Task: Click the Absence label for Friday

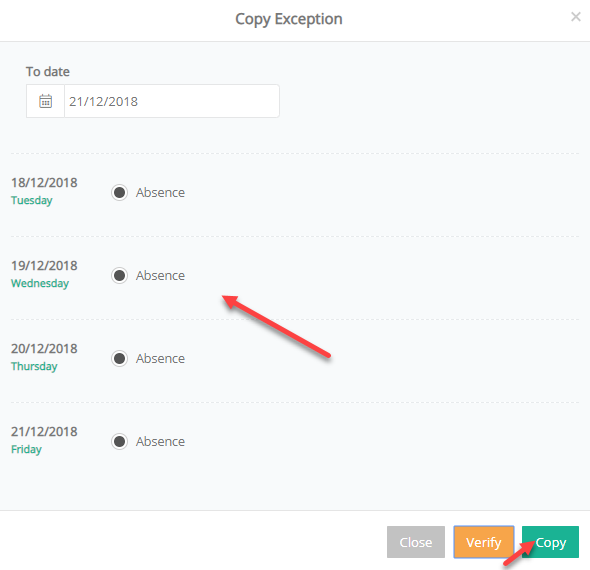Action: 160,441
